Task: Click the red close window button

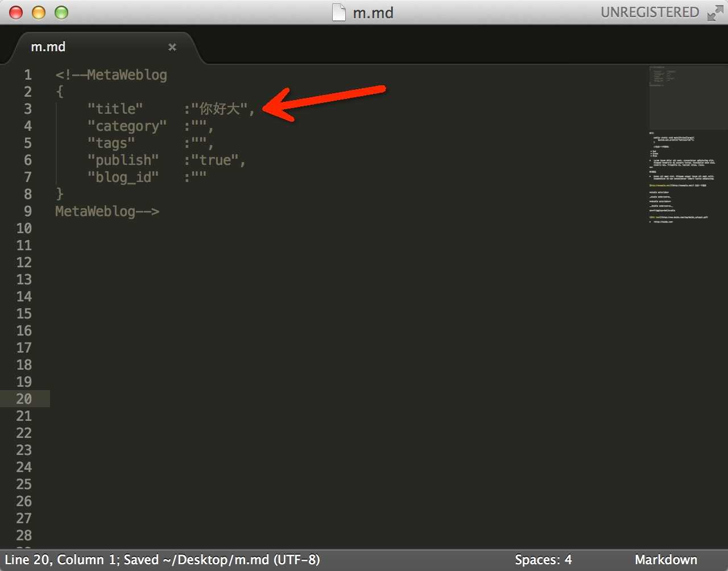Action: tap(16, 13)
